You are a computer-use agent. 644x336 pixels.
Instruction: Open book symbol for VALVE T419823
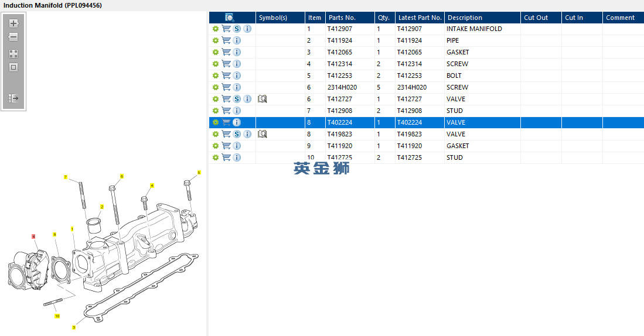point(263,134)
